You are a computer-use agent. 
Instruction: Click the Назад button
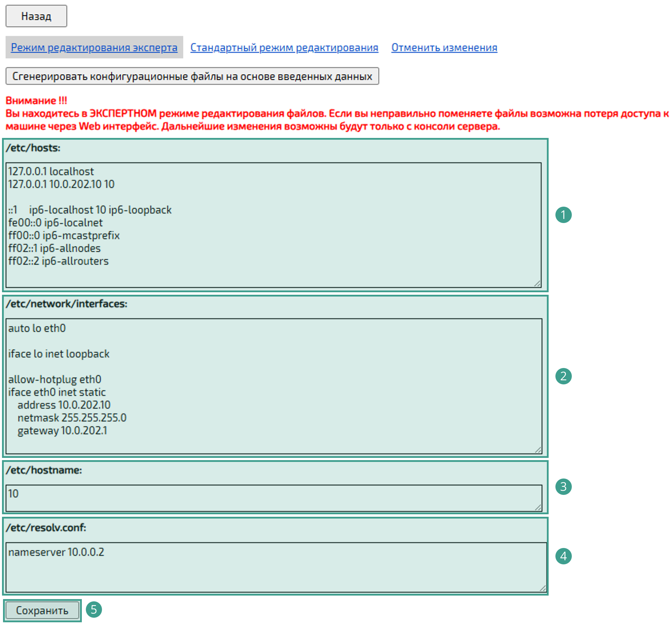tap(36, 16)
